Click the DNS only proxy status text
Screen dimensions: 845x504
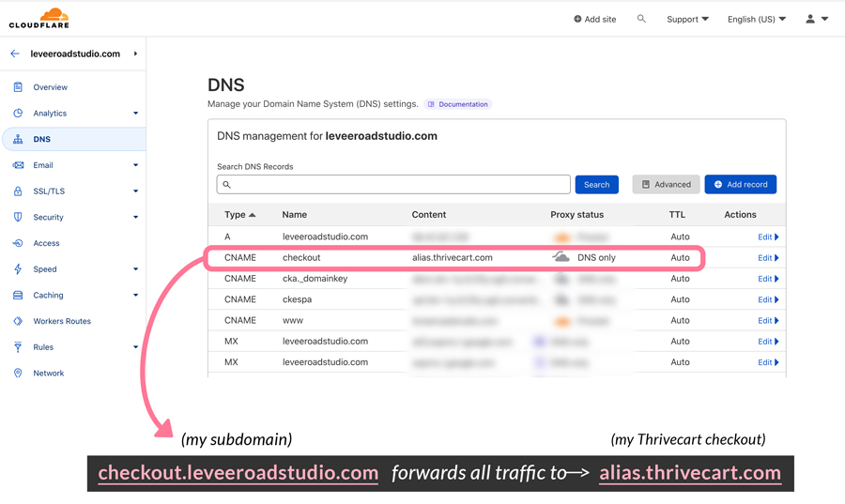[596, 257]
